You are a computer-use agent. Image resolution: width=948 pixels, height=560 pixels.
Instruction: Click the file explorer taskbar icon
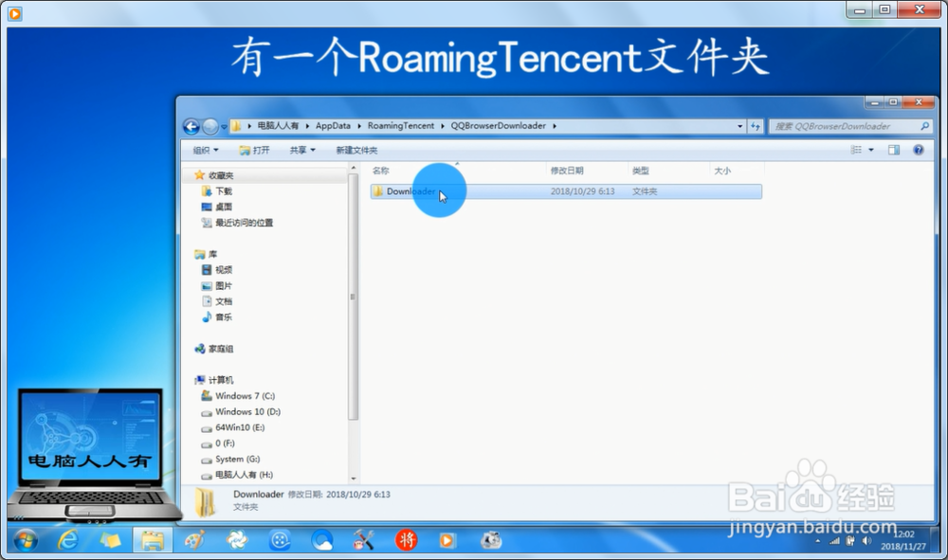[153, 540]
